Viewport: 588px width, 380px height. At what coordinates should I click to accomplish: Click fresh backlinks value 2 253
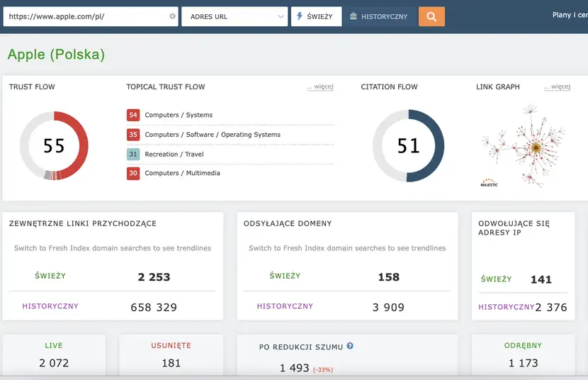[x=154, y=276]
